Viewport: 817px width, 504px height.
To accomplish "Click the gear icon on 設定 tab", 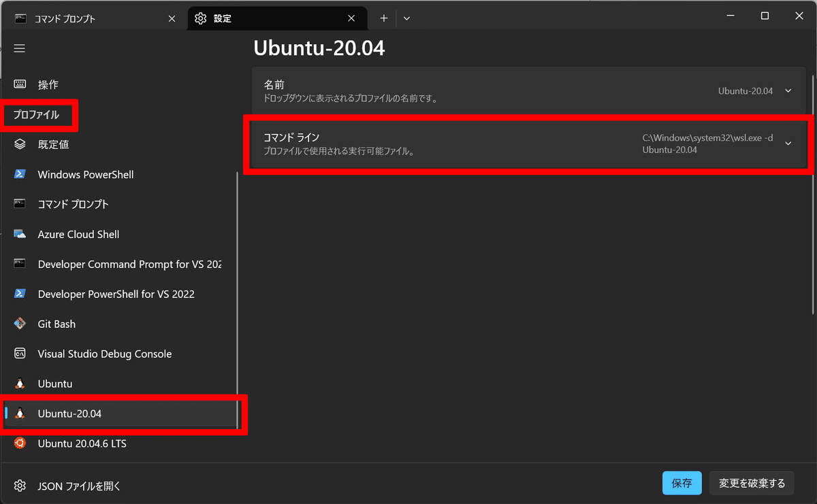I will click(200, 18).
